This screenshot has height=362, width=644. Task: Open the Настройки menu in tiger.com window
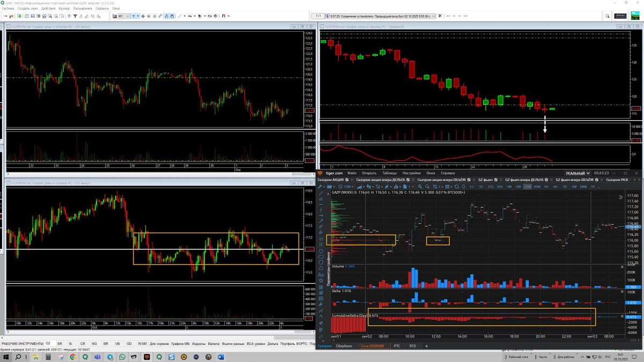[412, 173]
